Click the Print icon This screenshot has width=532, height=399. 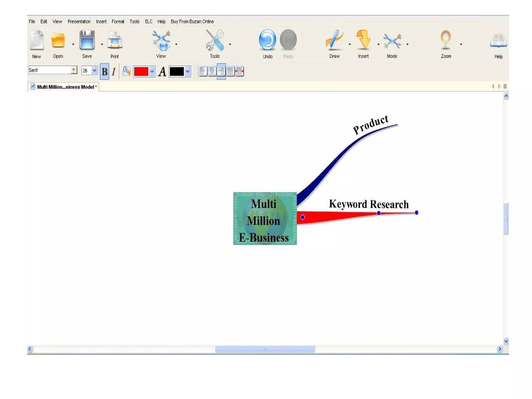coord(115,41)
